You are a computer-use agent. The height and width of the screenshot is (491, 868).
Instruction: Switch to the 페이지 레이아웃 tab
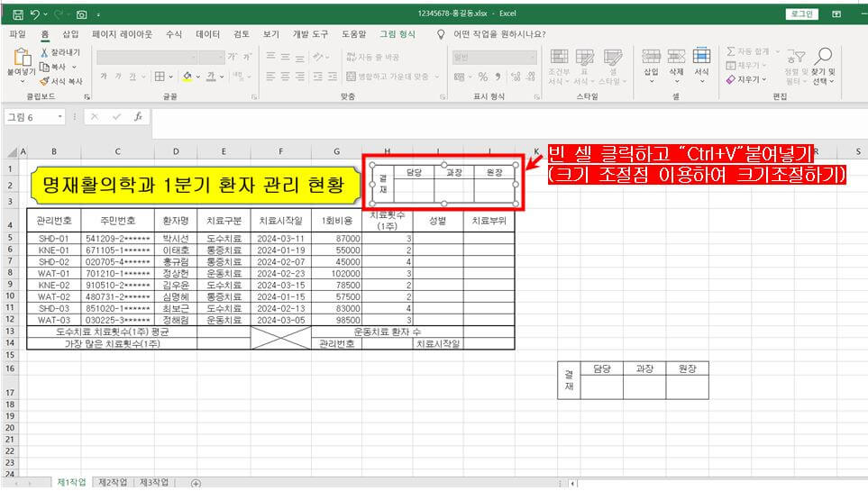click(122, 34)
